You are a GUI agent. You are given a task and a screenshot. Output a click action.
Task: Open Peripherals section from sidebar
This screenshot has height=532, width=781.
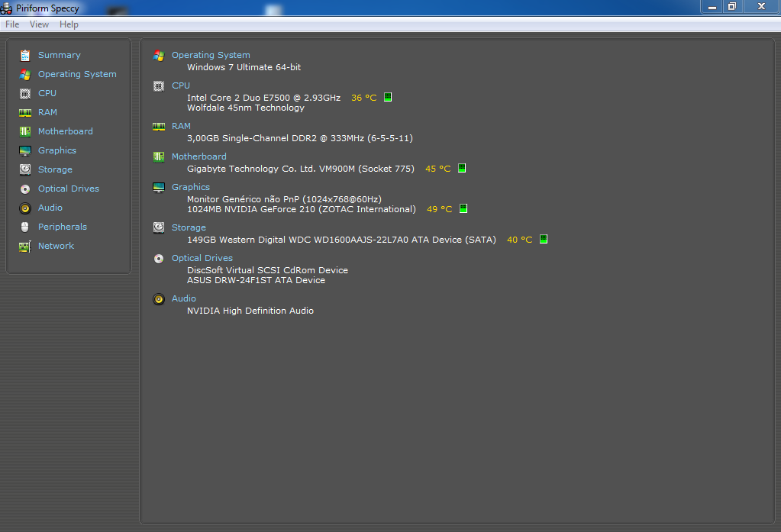pyautogui.click(x=63, y=227)
